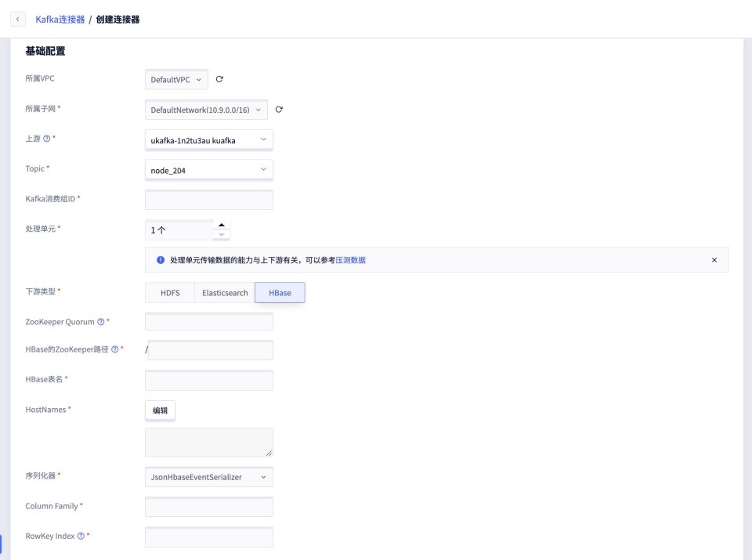Refresh the subnet list

(x=279, y=110)
